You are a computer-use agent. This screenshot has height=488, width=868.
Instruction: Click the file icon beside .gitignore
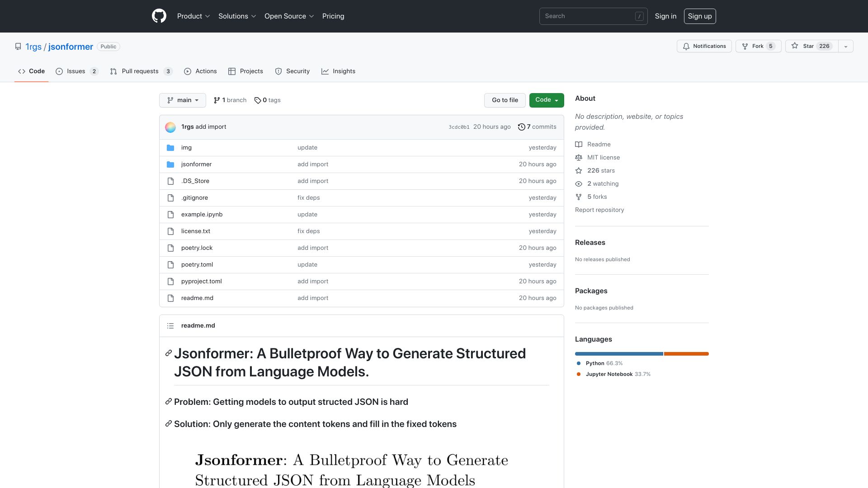tap(170, 198)
